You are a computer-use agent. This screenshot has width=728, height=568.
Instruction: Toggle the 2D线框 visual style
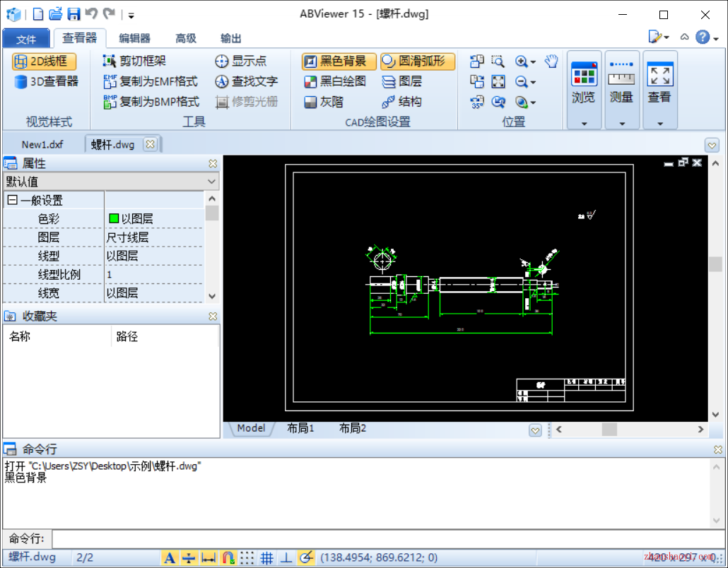click(x=44, y=61)
